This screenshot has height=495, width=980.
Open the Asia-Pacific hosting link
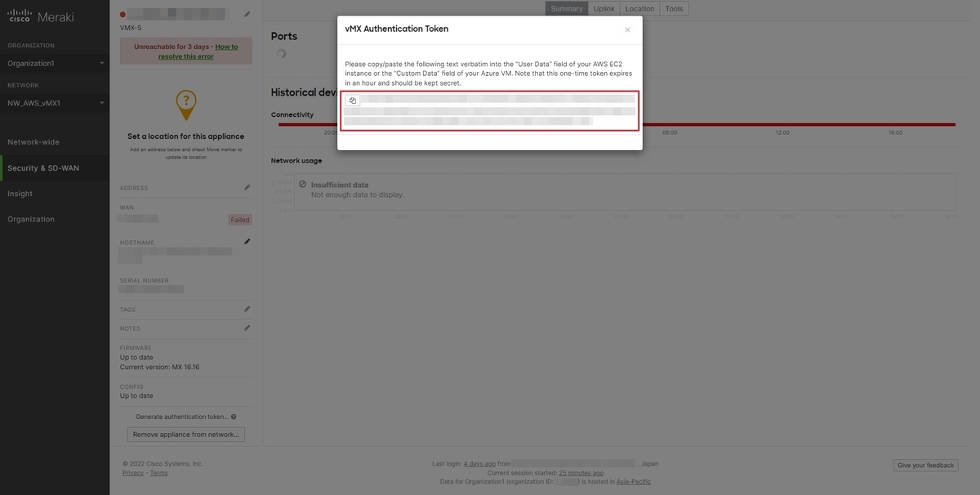tap(634, 482)
